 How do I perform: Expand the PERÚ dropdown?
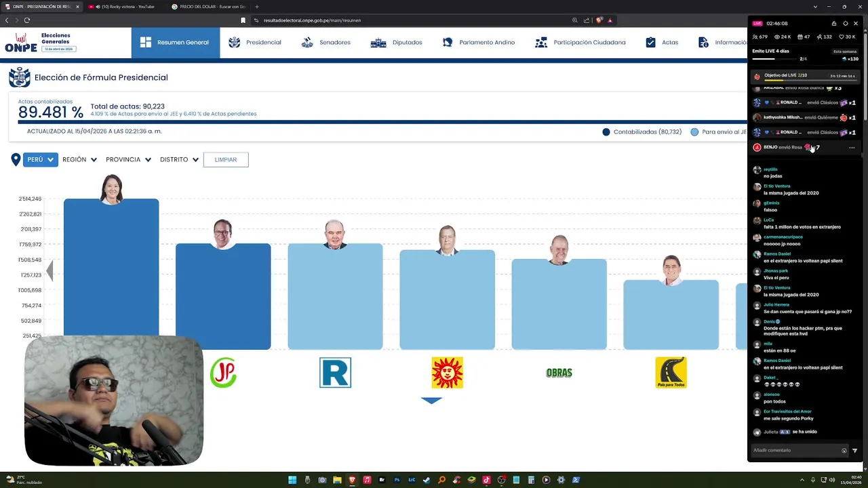(x=40, y=159)
